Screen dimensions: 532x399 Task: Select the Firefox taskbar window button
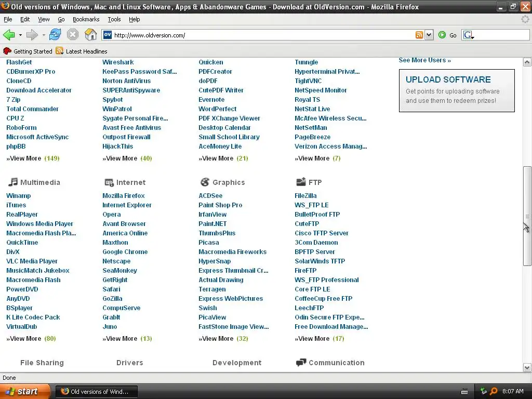(96, 392)
